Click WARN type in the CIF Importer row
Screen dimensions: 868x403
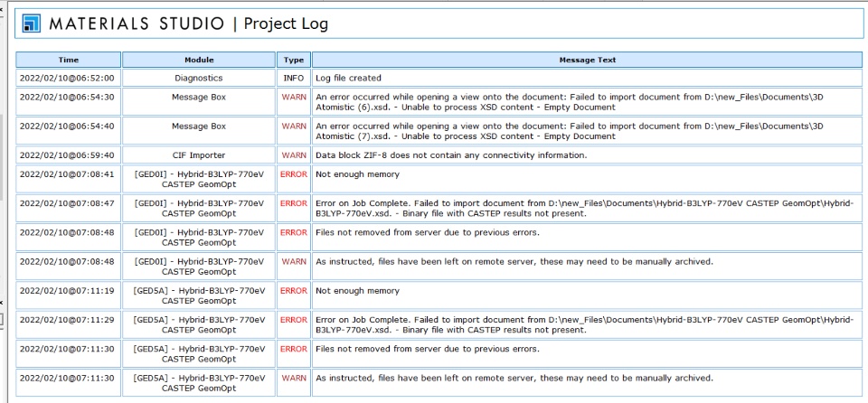click(293, 155)
